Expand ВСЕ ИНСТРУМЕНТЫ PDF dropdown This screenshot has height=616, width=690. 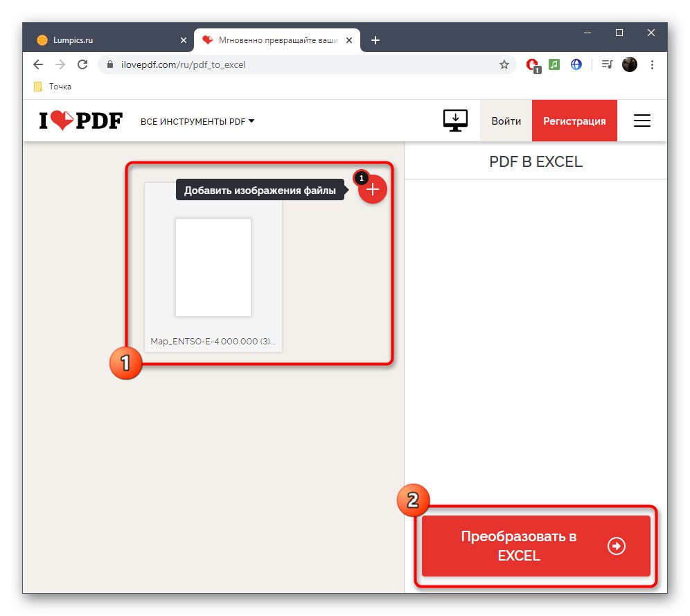pos(197,121)
